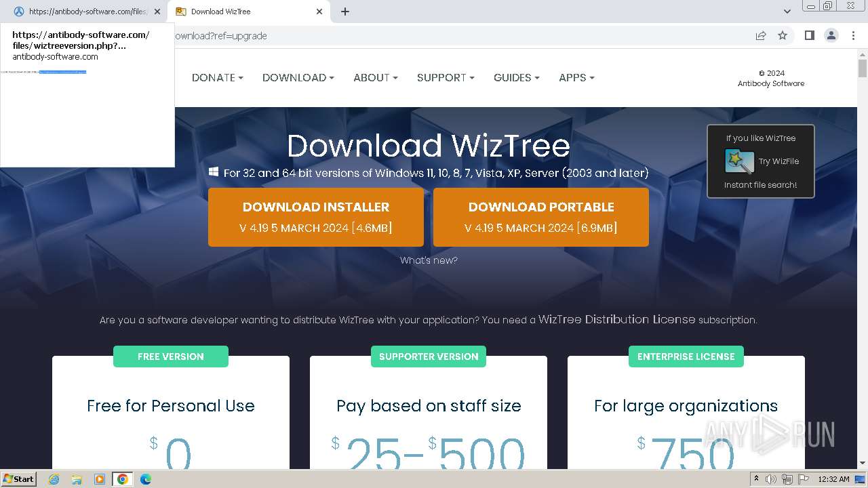Open the volume tray icon

click(x=771, y=479)
